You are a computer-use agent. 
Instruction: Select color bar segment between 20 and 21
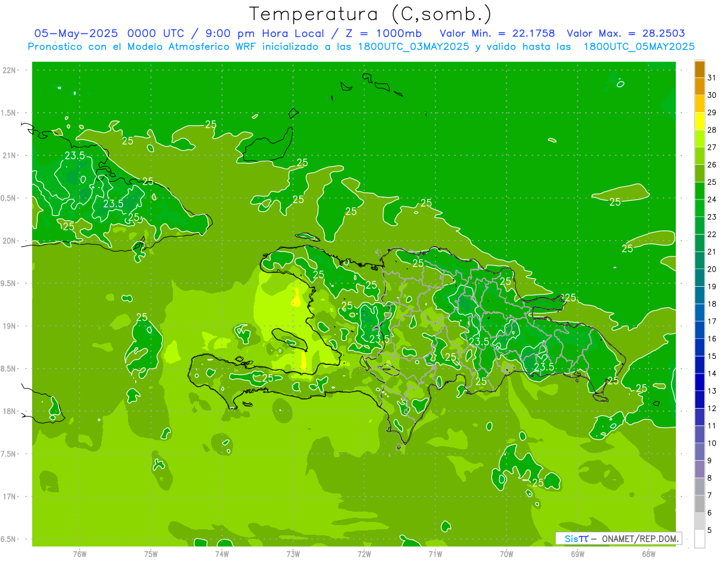click(699, 261)
